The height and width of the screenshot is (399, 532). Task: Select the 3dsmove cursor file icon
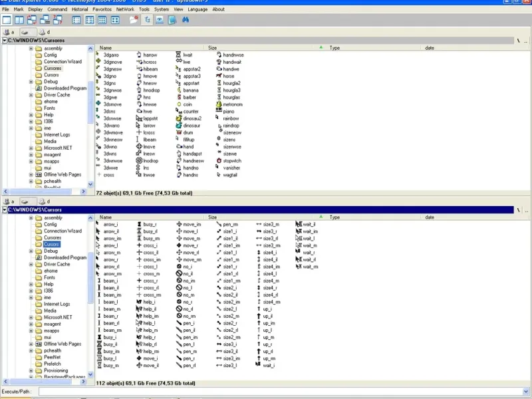pos(98,104)
